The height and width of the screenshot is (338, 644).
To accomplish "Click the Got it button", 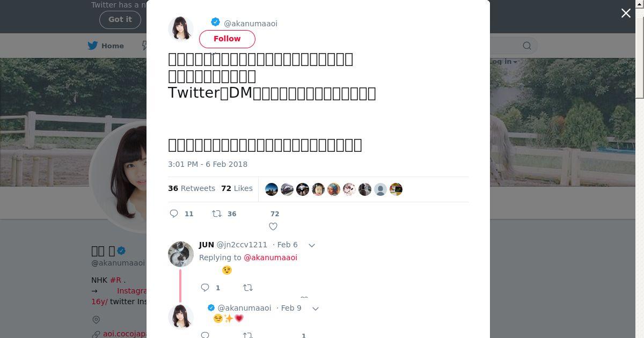I will click(120, 19).
